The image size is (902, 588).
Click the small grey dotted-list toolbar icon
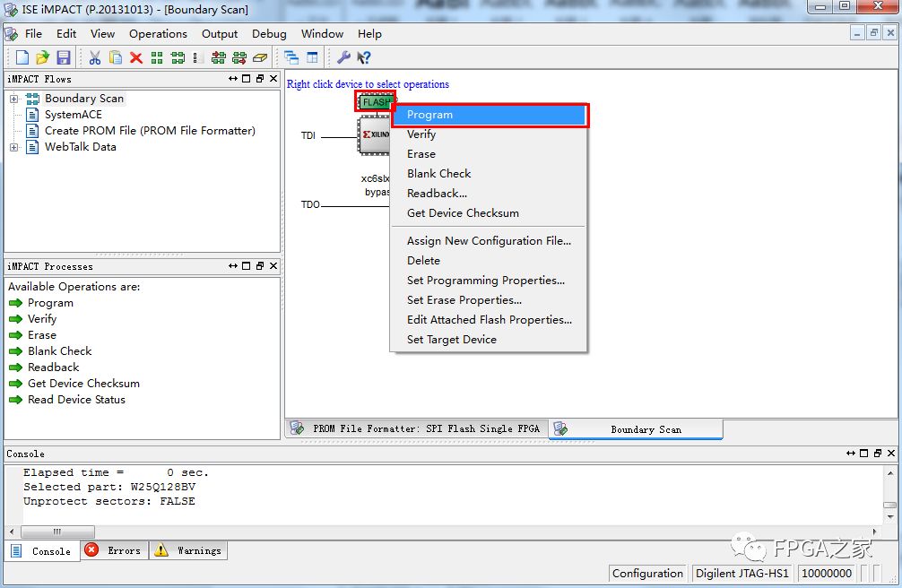point(195,57)
